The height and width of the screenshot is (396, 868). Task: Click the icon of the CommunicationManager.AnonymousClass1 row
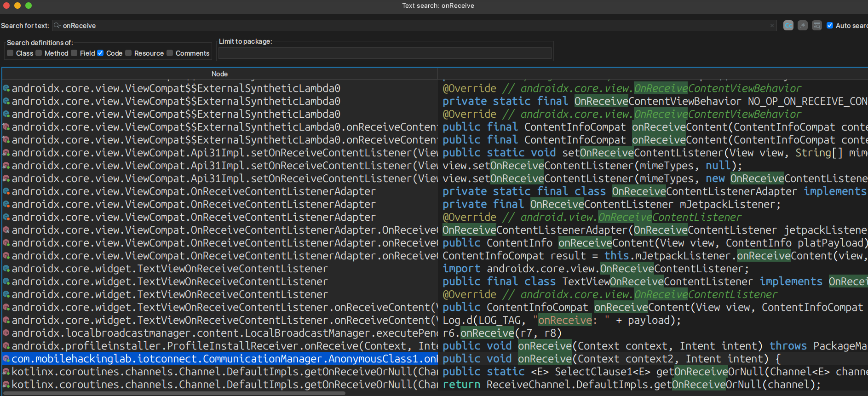point(6,359)
